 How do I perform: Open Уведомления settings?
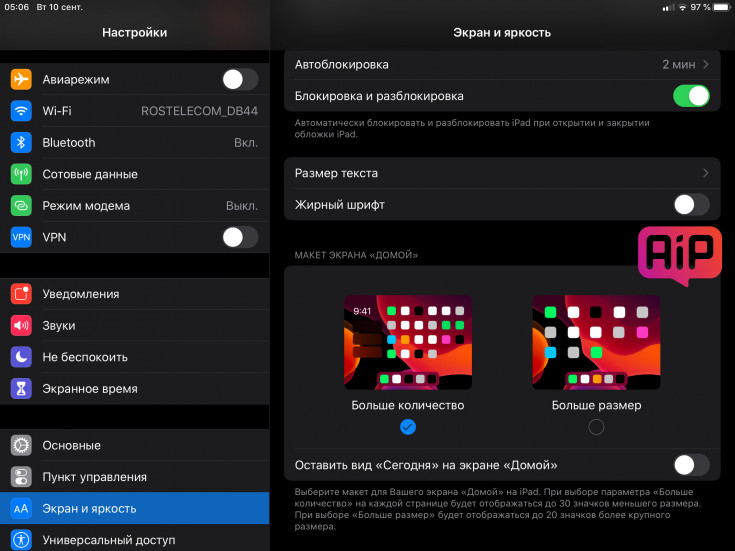click(x=135, y=294)
